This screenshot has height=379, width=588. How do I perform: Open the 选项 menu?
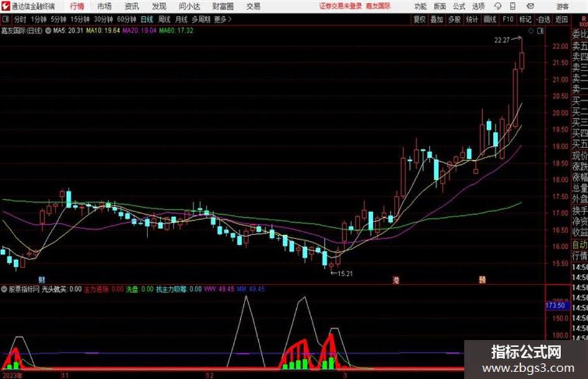click(478, 6)
